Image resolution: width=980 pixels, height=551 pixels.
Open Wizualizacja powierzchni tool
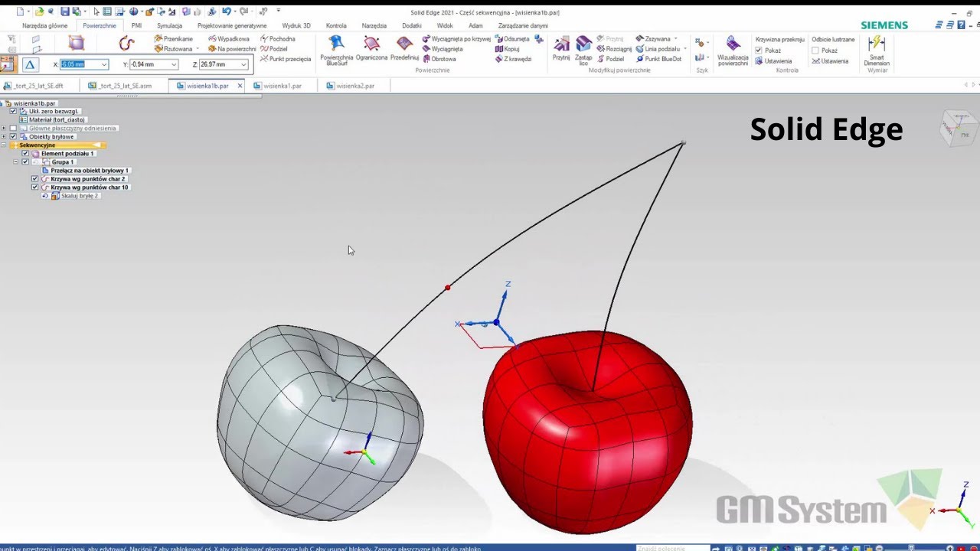(733, 51)
